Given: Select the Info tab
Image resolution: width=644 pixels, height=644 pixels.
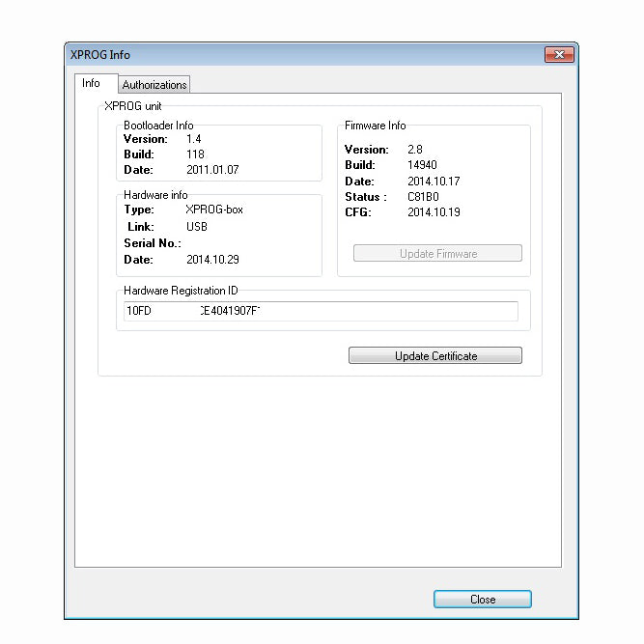Looking at the screenshot, I should (91, 83).
